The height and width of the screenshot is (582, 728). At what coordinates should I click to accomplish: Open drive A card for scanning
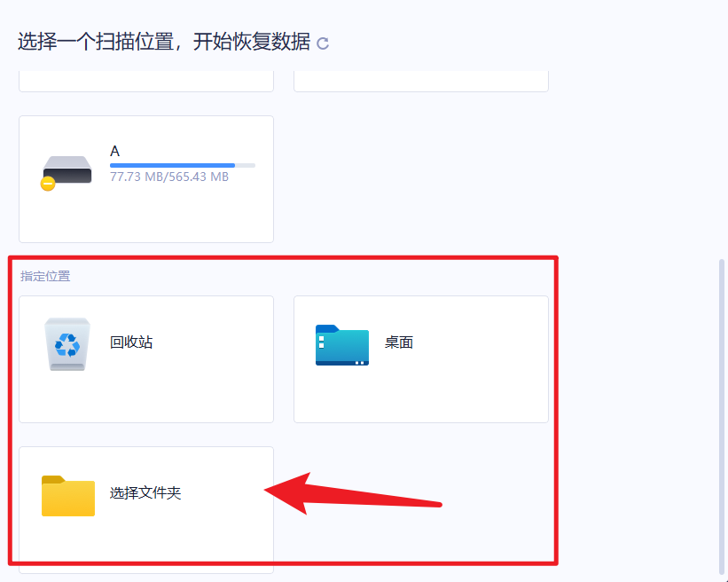click(146, 179)
